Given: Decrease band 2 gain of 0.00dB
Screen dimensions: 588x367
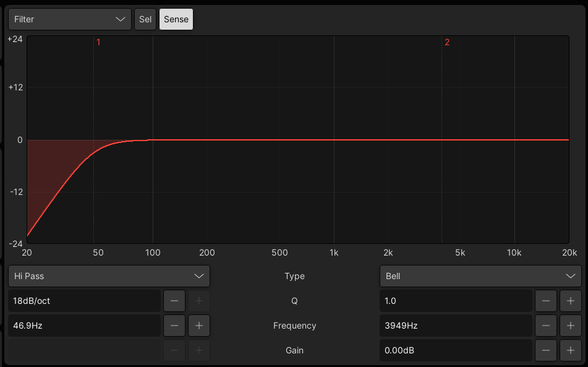Looking at the screenshot, I should point(545,350).
